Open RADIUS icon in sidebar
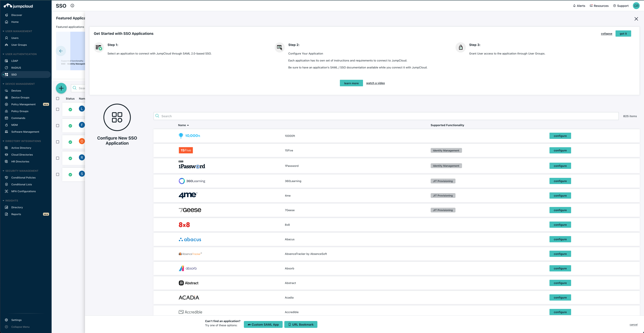Screen dimensions: 644x333 [x=7, y=68]
